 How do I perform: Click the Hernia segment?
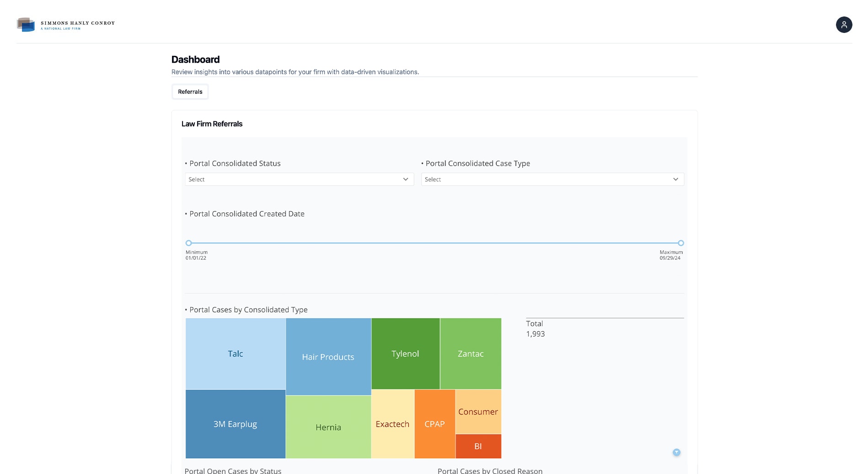(328, 426)
